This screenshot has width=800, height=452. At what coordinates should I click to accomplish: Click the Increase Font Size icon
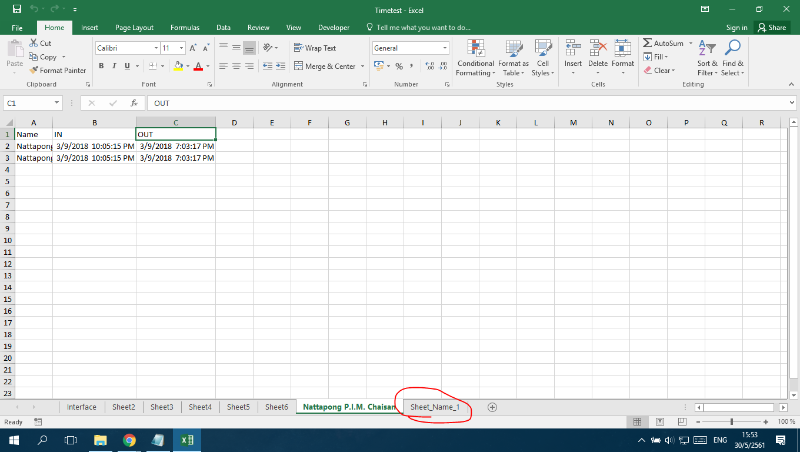click(x=192, y=48)
